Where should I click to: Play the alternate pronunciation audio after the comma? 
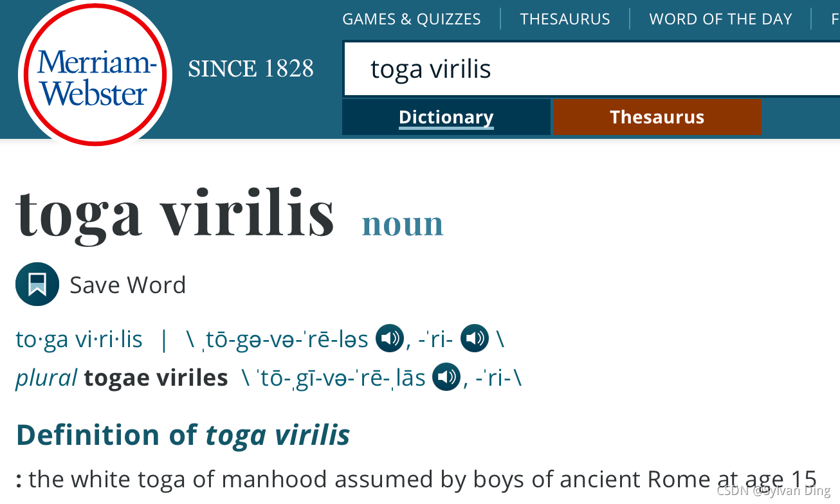(x=475, y=339)
